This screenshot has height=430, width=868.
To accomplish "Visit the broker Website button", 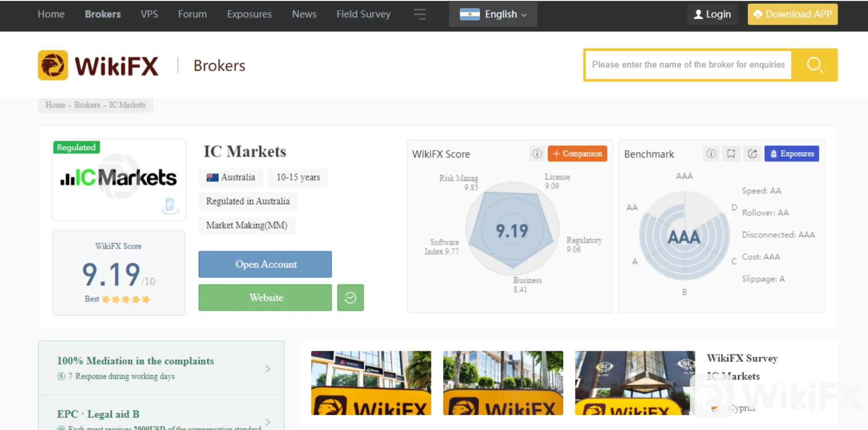I will coord(265,298).
